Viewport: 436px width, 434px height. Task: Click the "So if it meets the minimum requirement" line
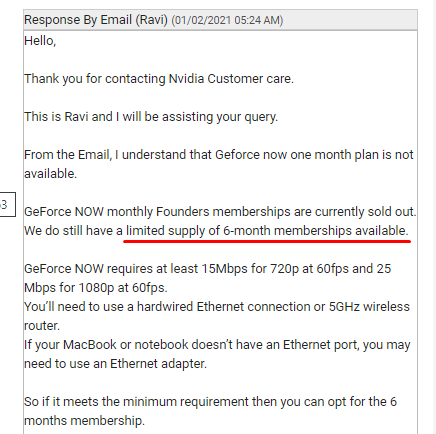[x=210, y=402]
